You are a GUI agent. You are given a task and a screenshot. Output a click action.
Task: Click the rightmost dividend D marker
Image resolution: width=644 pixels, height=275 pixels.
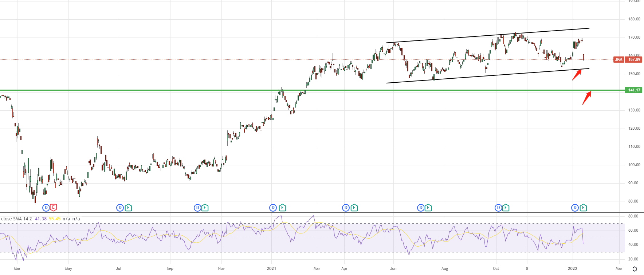pyautogui.click(x=575, y=208)
